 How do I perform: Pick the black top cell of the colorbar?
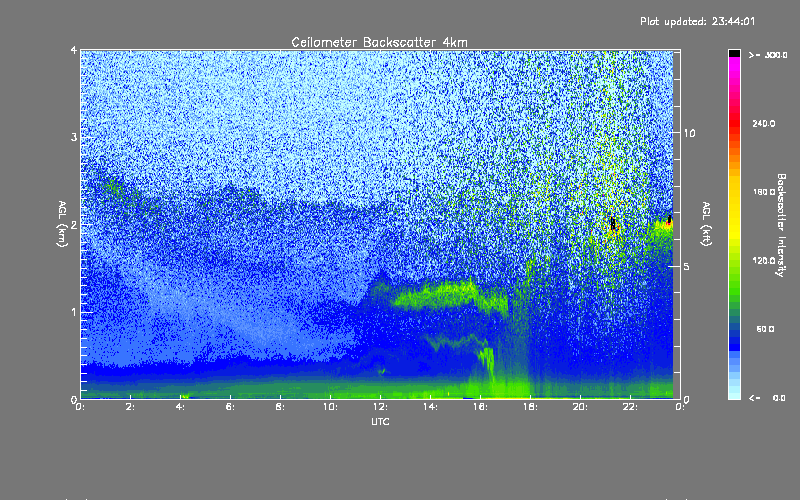[734, 54]
